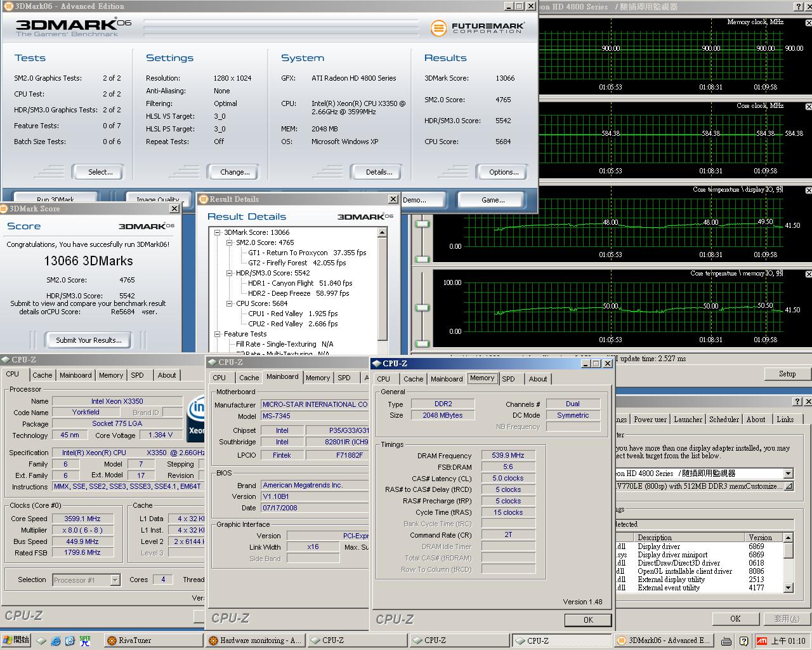Image resolution: width=812 pixels, height=650 pixels.
Task: Click the ATI tray icon
Action: coord(761,640)
